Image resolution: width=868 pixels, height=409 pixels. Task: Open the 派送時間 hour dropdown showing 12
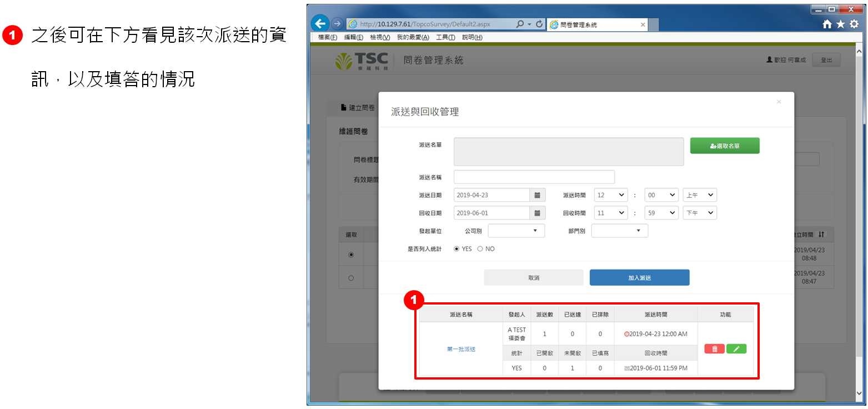610,195
